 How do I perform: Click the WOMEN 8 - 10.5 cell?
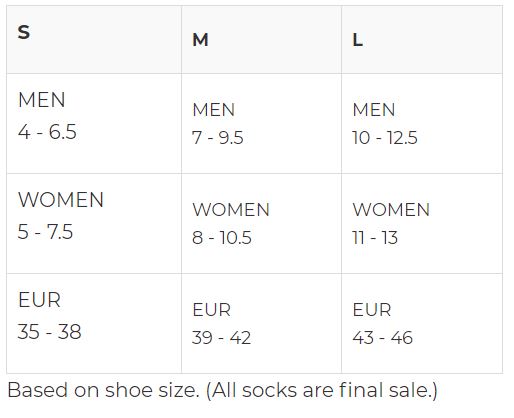[x=261, y=223]
